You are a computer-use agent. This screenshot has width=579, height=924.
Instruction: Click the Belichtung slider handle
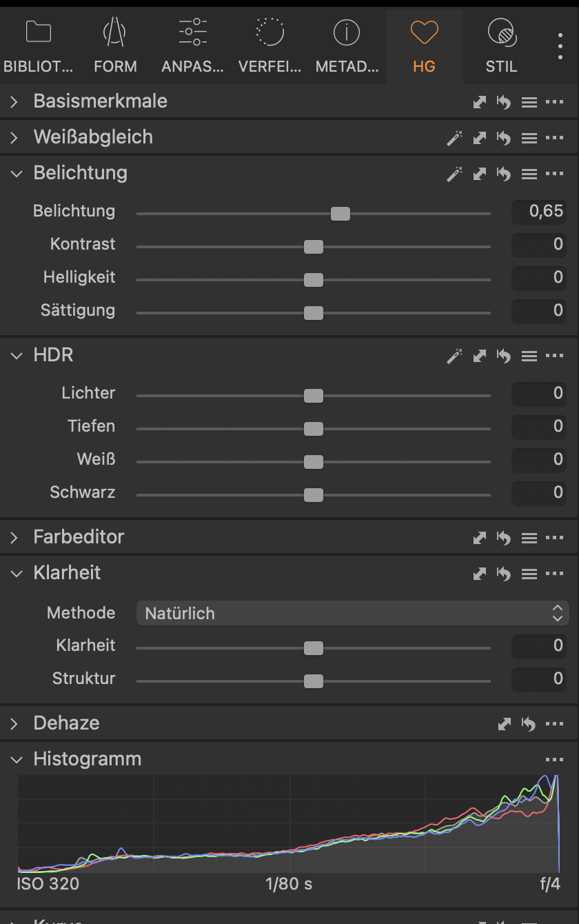[341, 214]
